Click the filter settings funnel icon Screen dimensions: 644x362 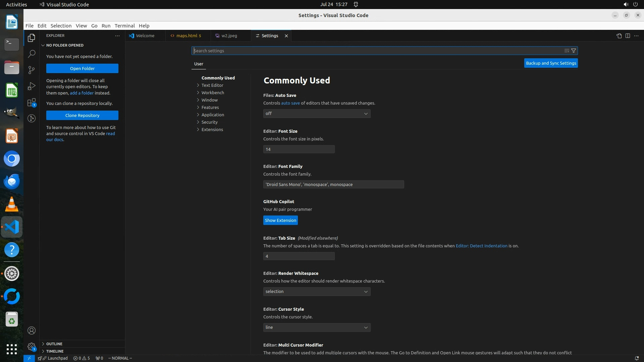[x=574, y=51]
